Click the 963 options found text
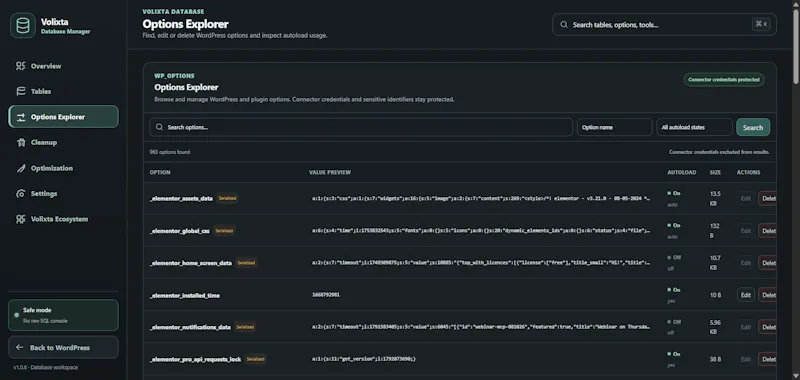The width and height of the screenshot is (800, 380). point(169,152)
